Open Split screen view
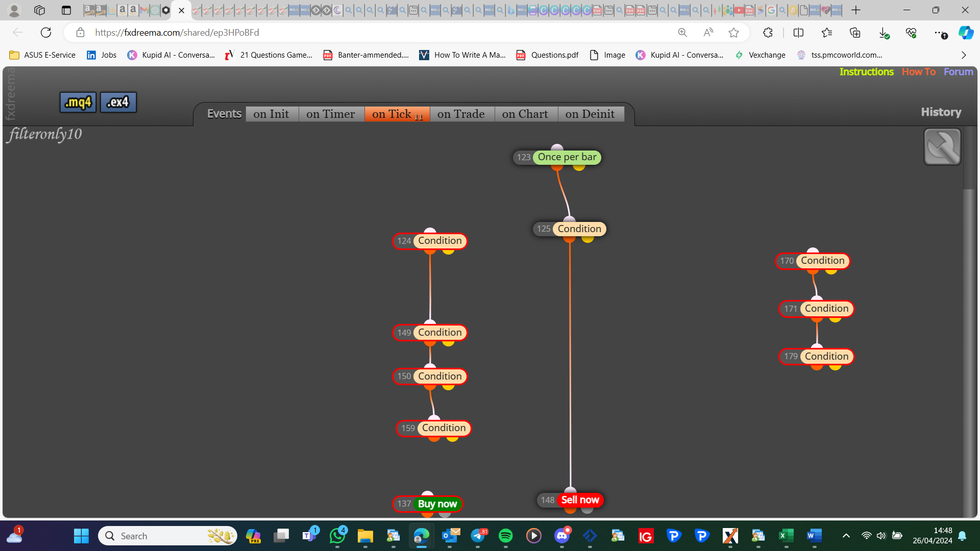 [798, 33]
